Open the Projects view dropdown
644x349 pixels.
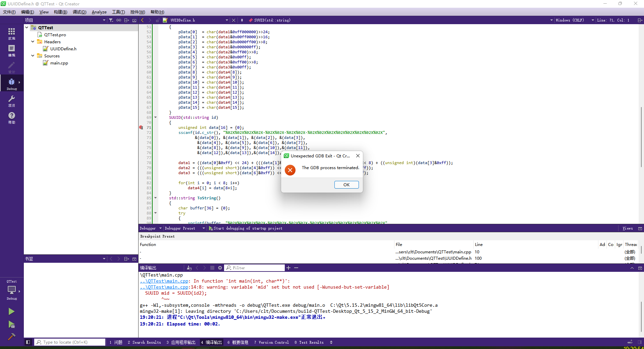point(104,20)
